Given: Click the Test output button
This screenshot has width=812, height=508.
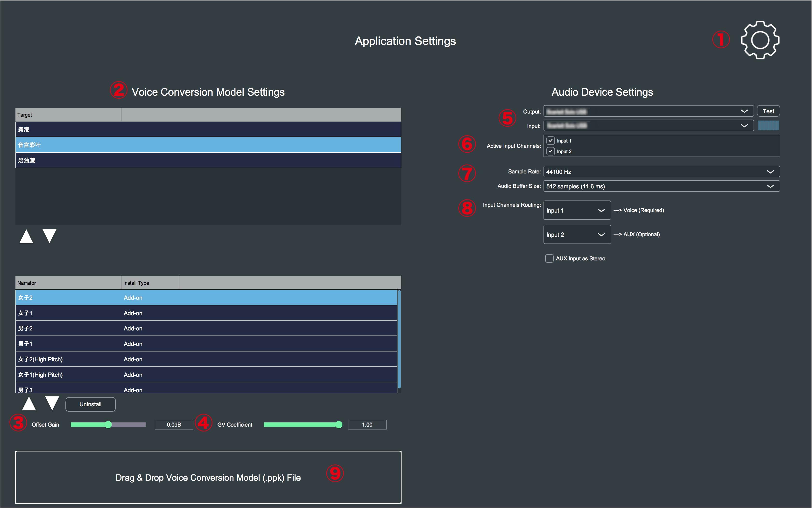Looking at the screenshot, I should coord(768,111).
